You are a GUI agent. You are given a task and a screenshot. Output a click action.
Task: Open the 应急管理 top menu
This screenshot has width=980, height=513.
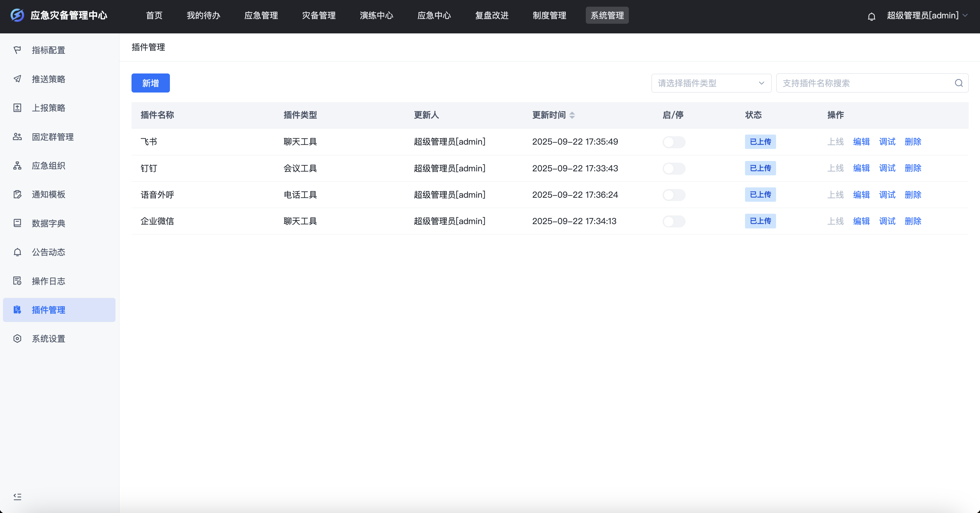pos(261,15)
